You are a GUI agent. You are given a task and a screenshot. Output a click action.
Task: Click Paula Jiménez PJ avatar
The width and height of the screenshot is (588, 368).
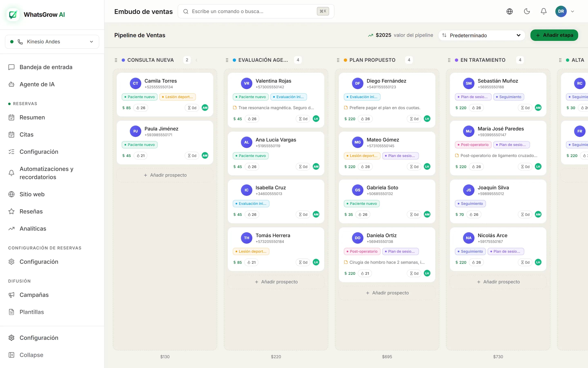tap(136, 131)
